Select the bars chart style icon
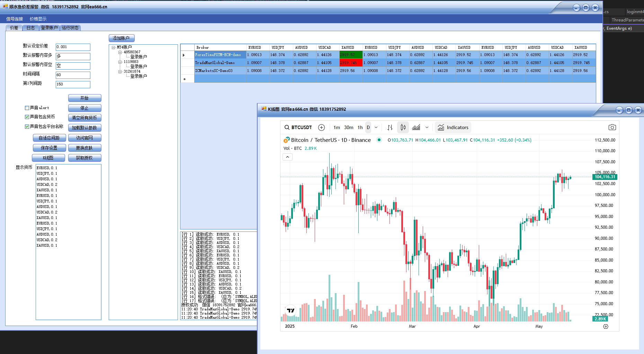Image resolution: width=644 pixels, height=354 pixels. (390, 127)
